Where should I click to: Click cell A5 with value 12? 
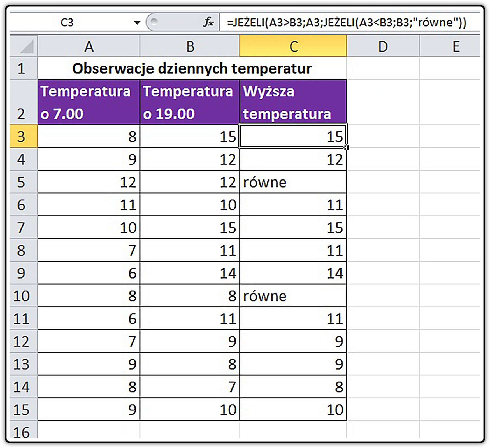click(89, 182)
